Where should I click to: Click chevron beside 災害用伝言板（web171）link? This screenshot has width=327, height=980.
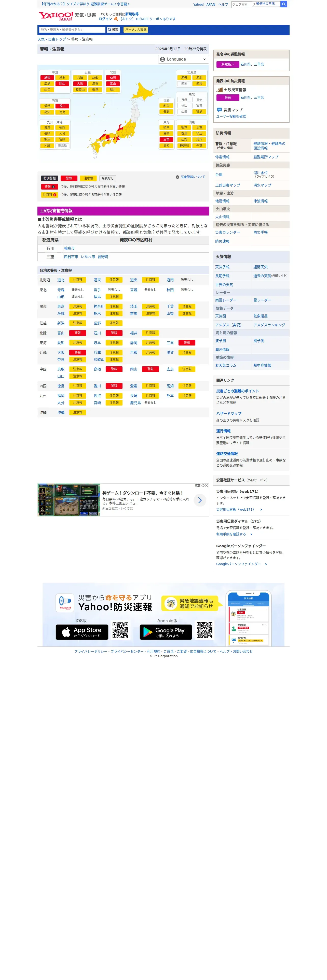pos(261,510)
